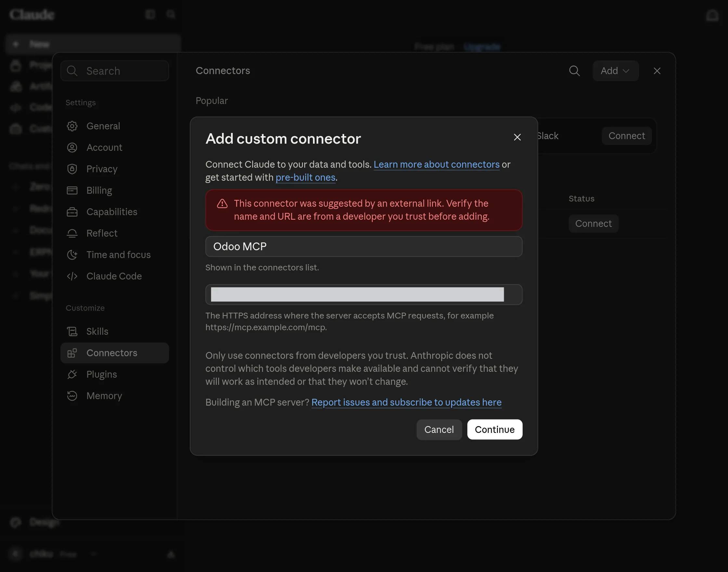Viewport: 728px width, 572px height.
Task: Click the Billing card icon
Action: coord(72,190)
